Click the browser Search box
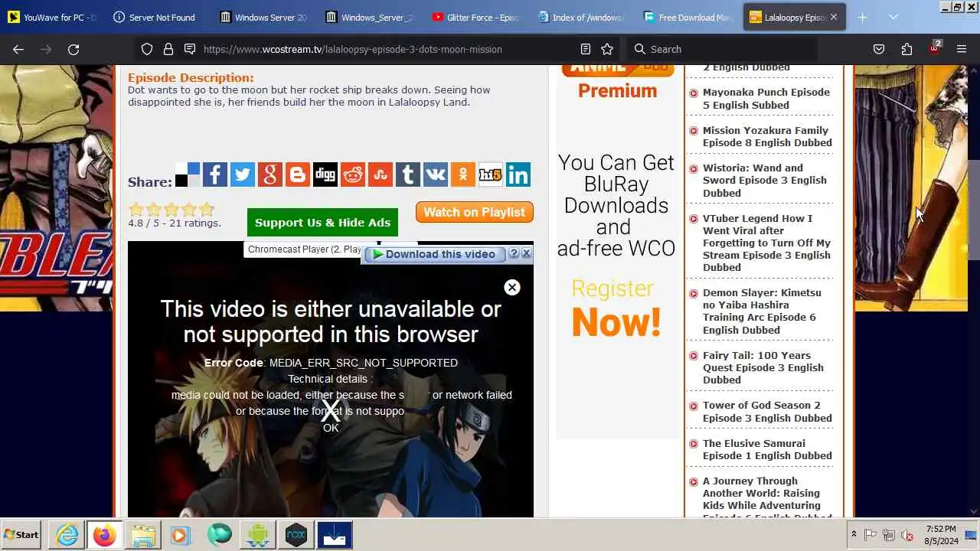This screenshot has width=980, height=551. click(x=721, y=49)
